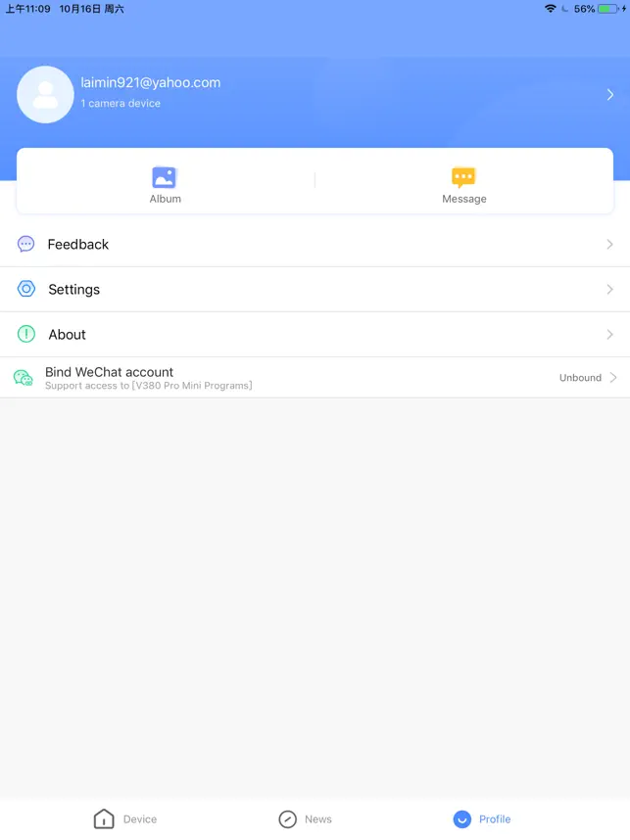The height and width of the screenshot is (840, 630).
Task: Select the Profile tab label
Action: click(495, 819)
